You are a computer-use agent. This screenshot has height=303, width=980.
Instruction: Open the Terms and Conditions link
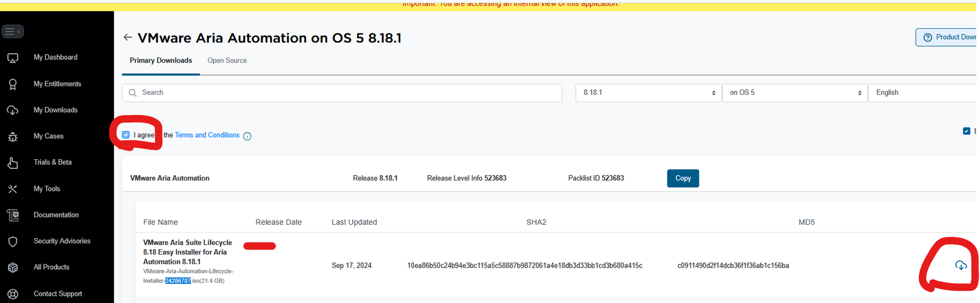207,135
